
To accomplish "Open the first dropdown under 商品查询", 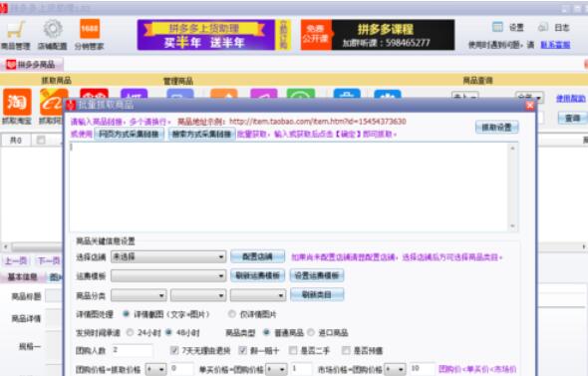I will click(x=465, y=97).
